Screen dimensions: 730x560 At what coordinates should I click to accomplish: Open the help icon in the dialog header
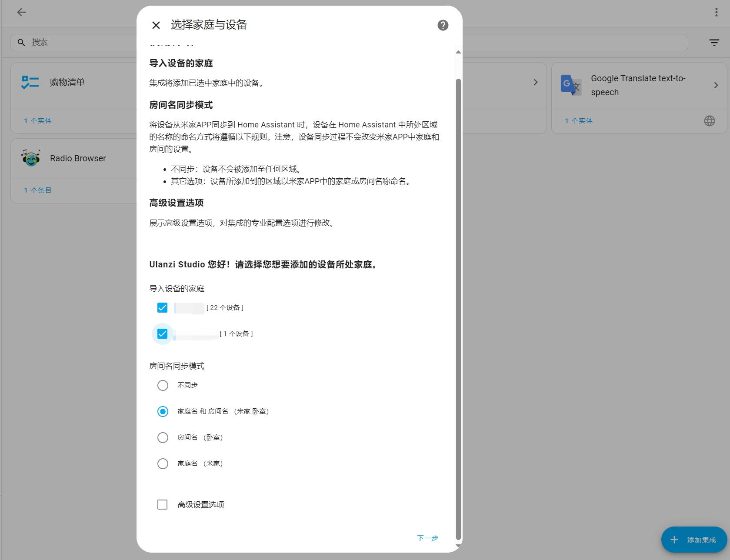[443, 25]
